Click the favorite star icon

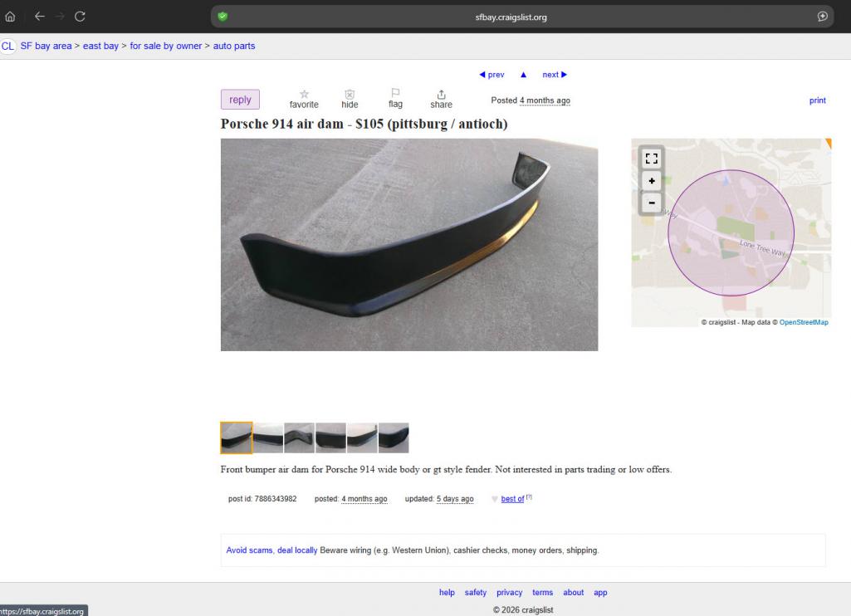coord(304,95)
